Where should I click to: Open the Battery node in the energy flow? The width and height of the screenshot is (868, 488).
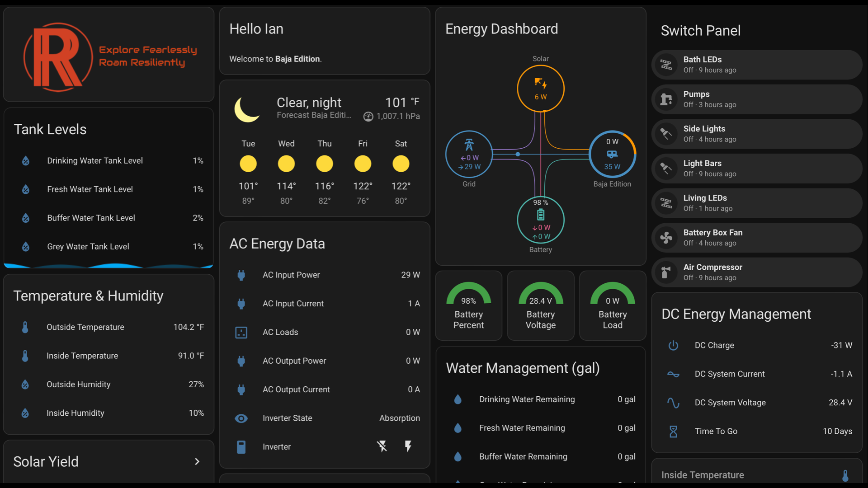click(x=541, y=220)
